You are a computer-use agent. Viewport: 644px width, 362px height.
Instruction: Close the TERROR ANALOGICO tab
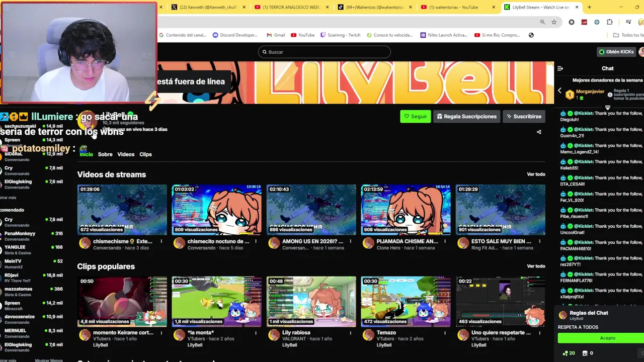(x=328, y=7)
